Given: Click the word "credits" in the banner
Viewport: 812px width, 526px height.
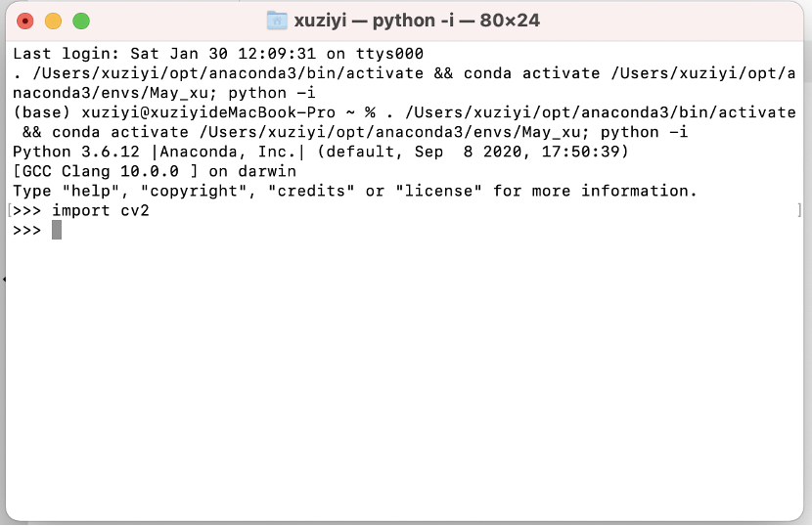Looking at the screenshot, I should click(x=311, y=191).
